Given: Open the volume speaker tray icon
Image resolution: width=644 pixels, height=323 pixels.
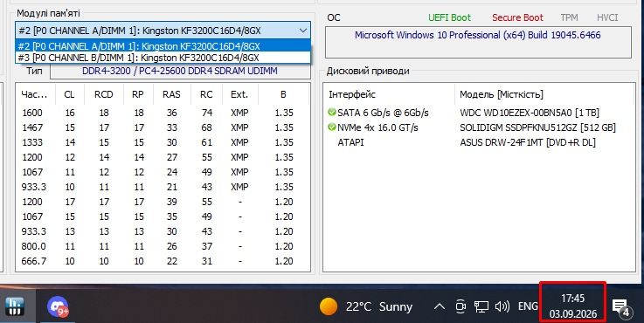Looking at the screenshot, I should (502, 306).
